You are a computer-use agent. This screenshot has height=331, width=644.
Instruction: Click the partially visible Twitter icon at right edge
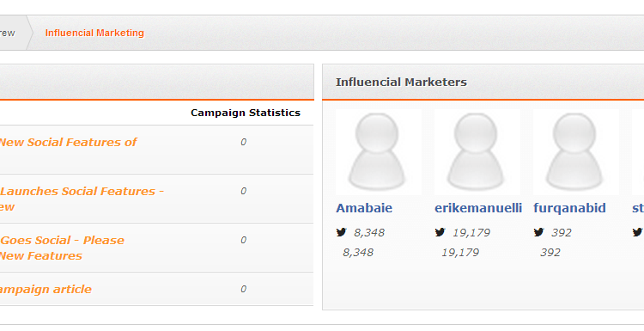coord(638,232)
